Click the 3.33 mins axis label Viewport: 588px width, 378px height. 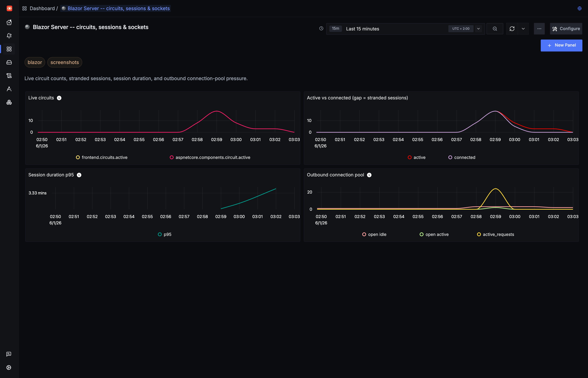coord(37,193)
